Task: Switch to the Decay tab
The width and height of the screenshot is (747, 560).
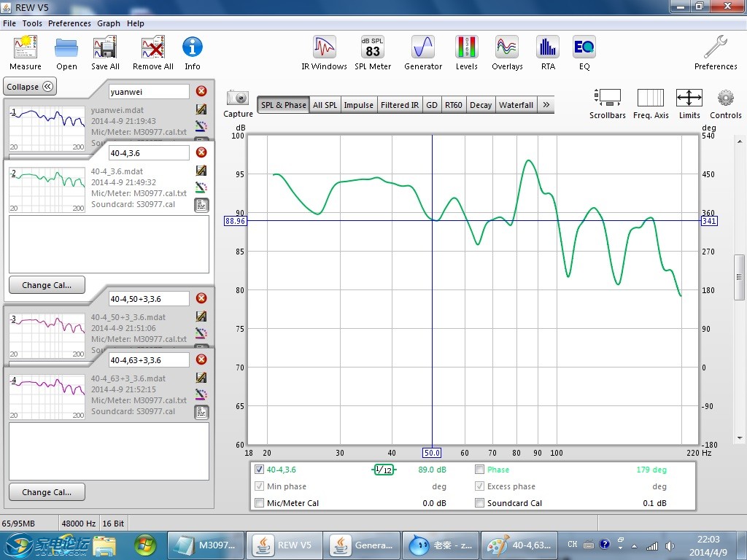Action: click(x=481, y=105)
